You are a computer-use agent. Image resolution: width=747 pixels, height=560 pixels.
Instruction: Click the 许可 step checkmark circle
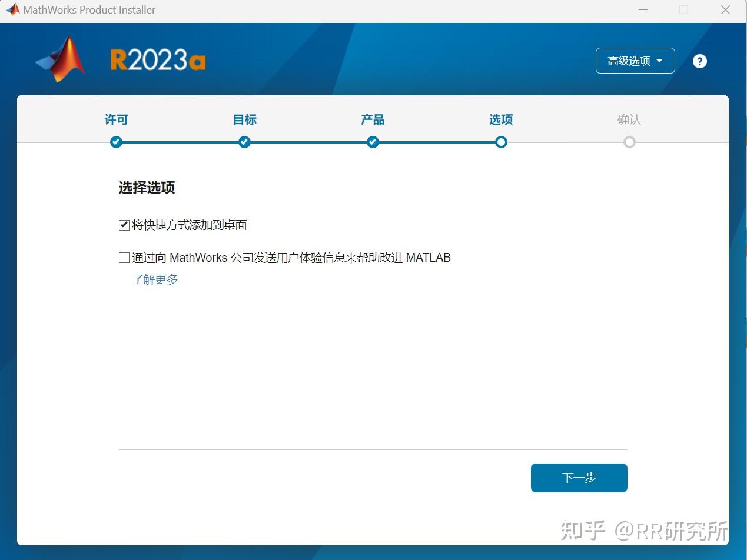[x=116, y=142]
